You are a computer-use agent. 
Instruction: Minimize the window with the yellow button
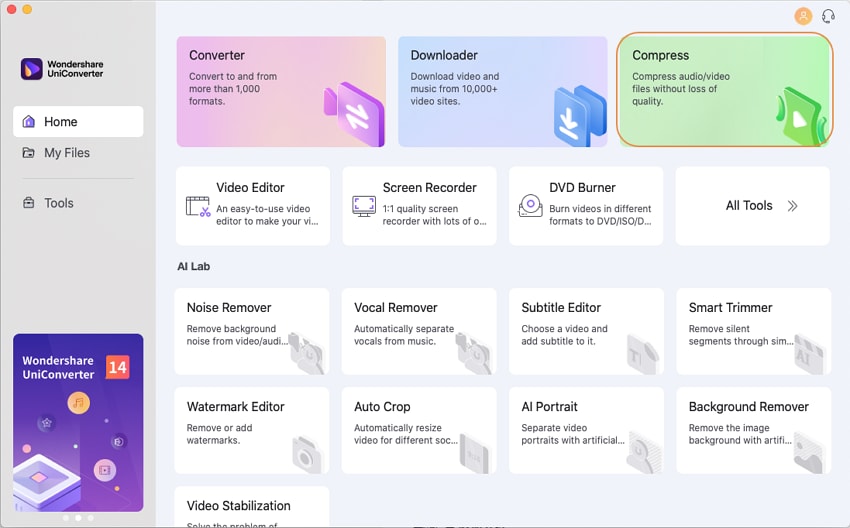point(27,9)
